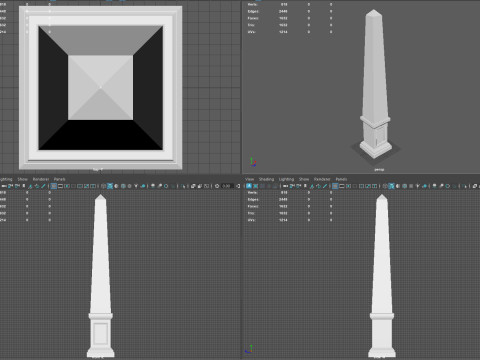Click pyramid tip center in top viewport
This screenshot has height=360, width=480.
coord(101,87)
